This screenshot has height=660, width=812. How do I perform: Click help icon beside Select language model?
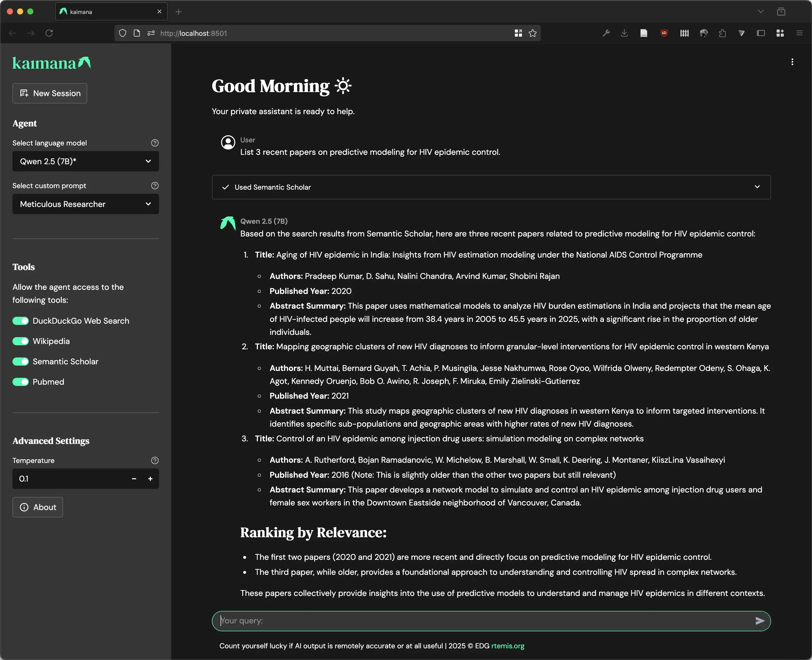155,143
